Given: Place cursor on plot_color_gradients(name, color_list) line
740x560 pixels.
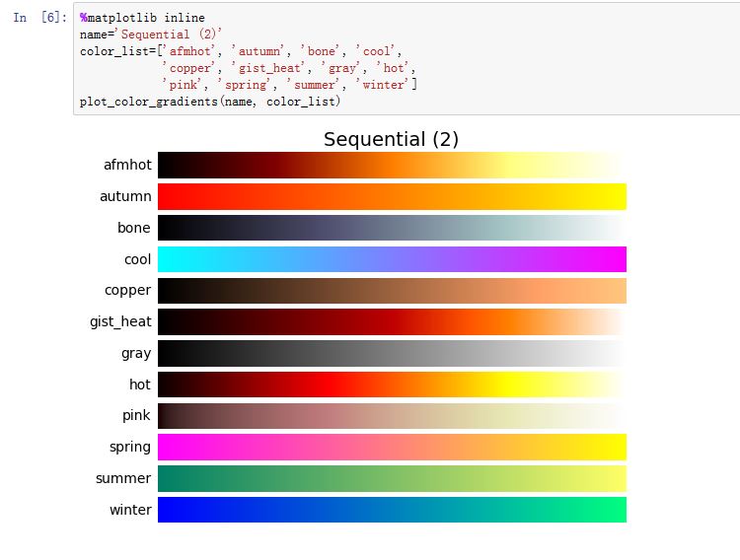Looking at the screenshot, I should click(x=209, y=102).
